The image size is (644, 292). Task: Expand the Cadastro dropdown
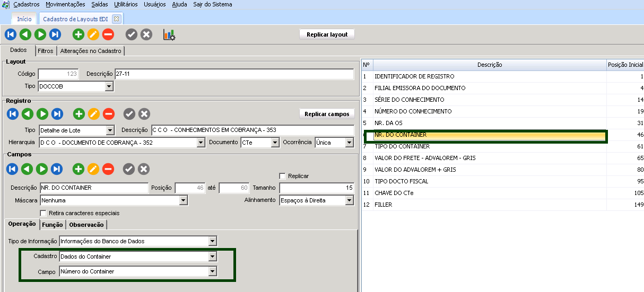(x=212, y=256)
